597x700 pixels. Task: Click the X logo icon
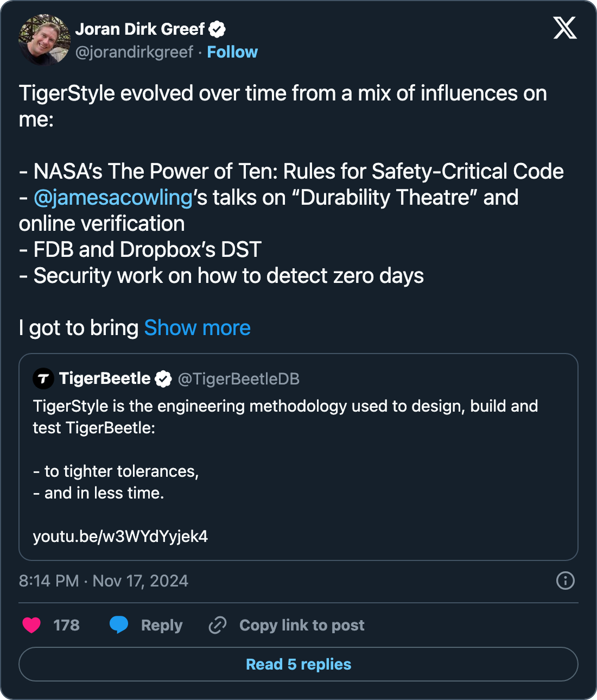565,28
